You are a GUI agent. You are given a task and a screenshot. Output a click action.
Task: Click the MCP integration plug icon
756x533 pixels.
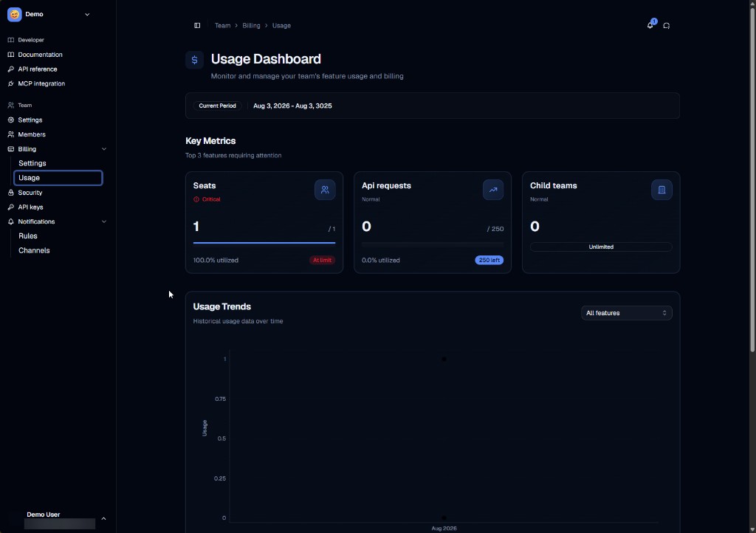tap(10, 83)
